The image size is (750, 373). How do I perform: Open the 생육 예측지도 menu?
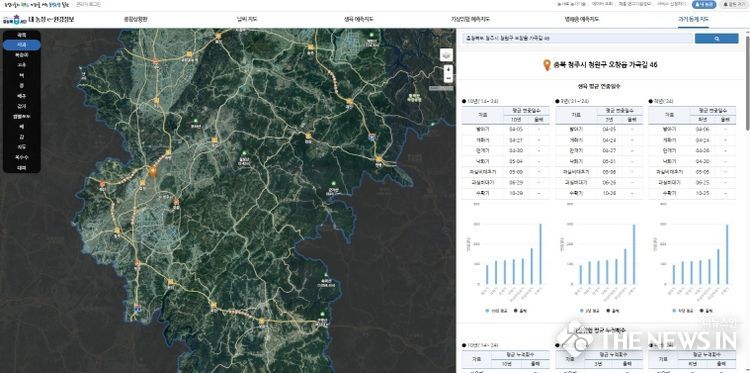click(359, 20)
